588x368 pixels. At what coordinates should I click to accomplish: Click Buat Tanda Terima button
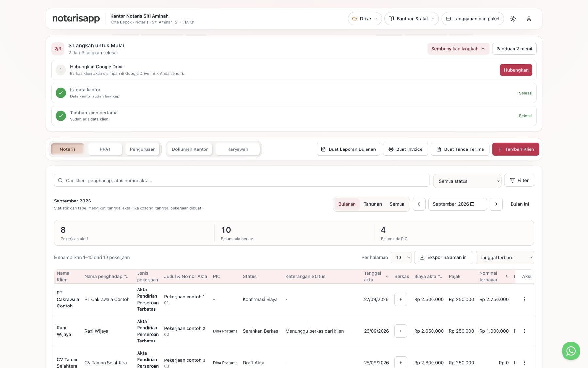(460, 149)
